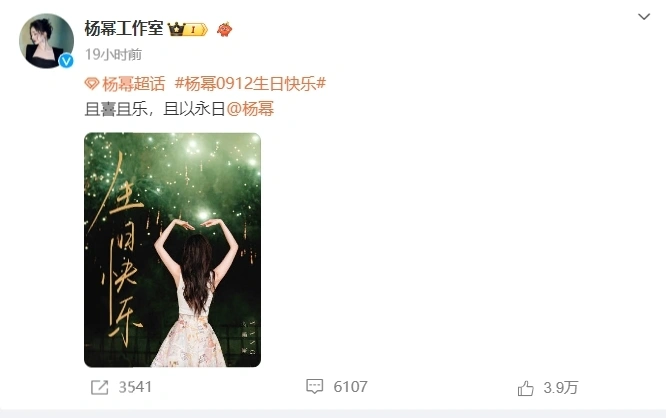Image resolution: width=666 pixels, height=418 pixels.
Task: Open the @杨幂 mention link
Action: (250, 109)
